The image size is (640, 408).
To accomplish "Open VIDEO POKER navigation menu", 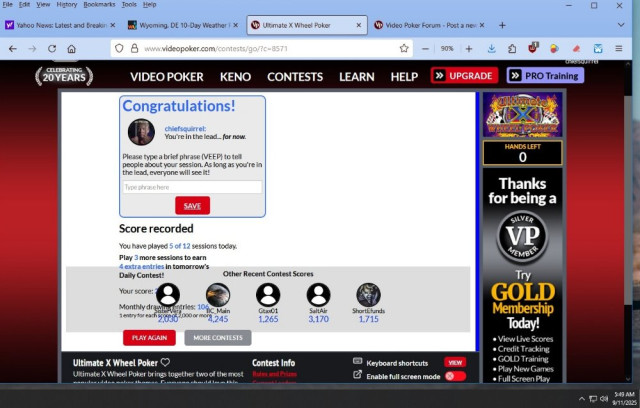I will coord(167,77).
